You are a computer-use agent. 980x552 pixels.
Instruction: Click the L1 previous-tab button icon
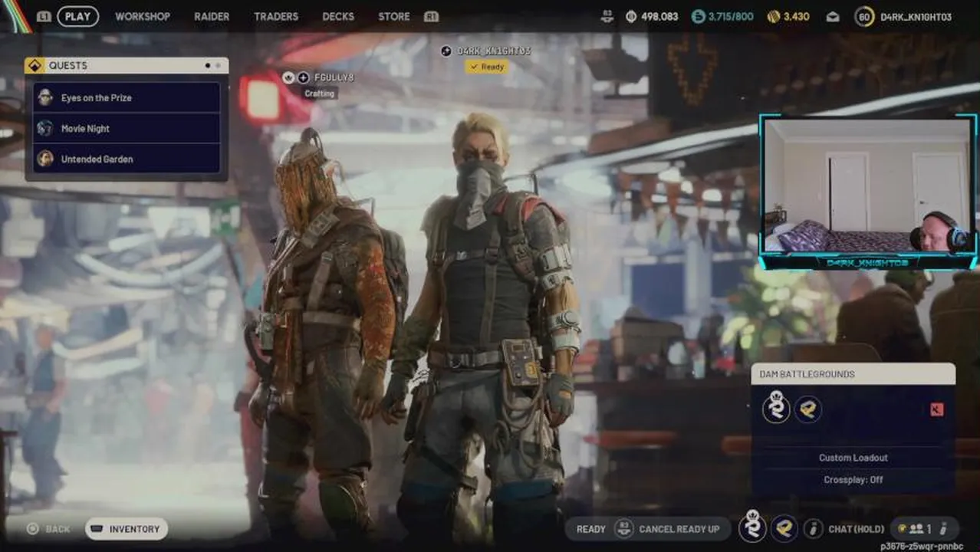[44, 16]
